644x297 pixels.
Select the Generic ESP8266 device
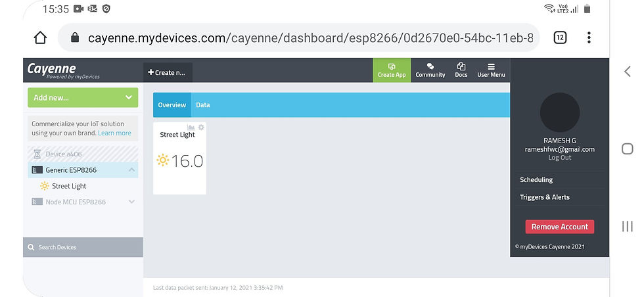83,170
